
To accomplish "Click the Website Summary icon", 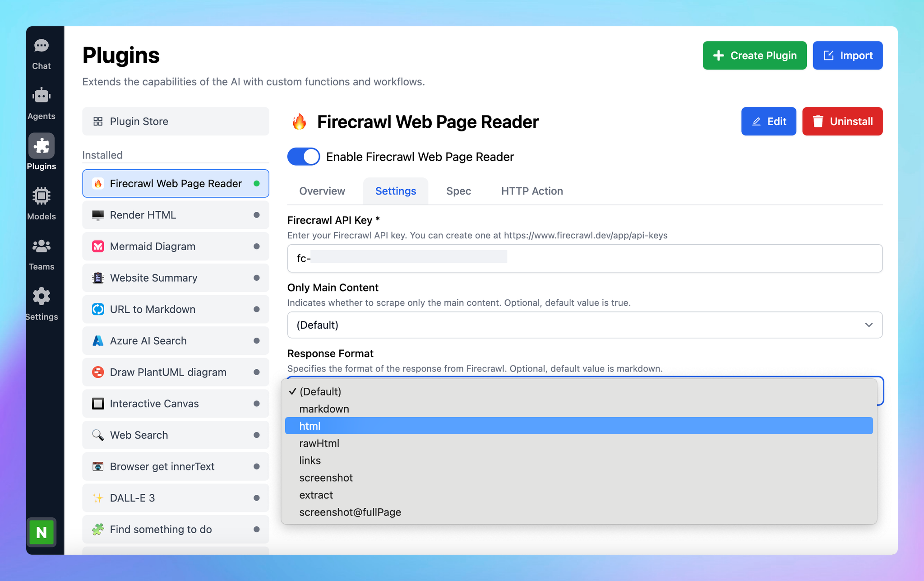I will [x=98, y=278].
